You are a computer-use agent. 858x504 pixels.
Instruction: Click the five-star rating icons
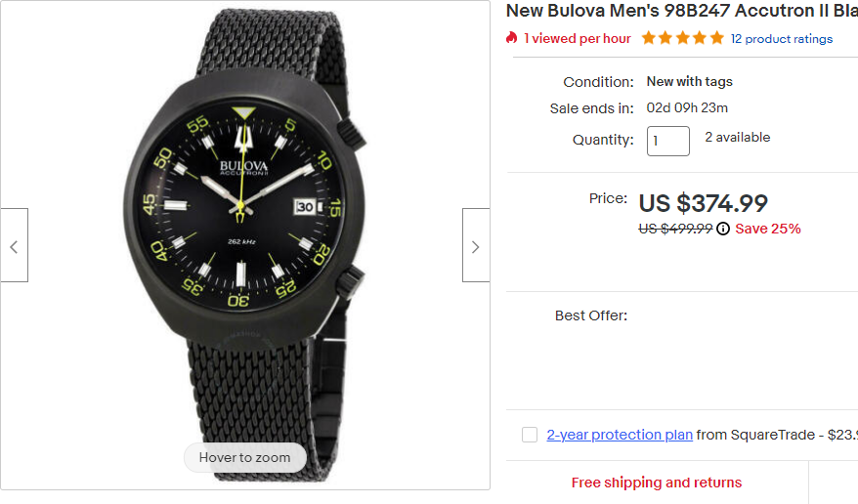[x=682, y=38]
